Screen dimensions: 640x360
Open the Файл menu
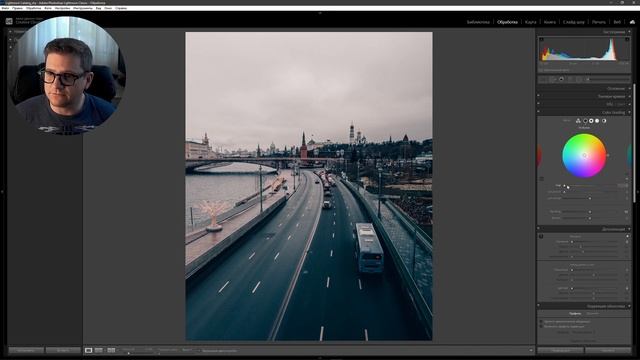[x=5, y=8]
